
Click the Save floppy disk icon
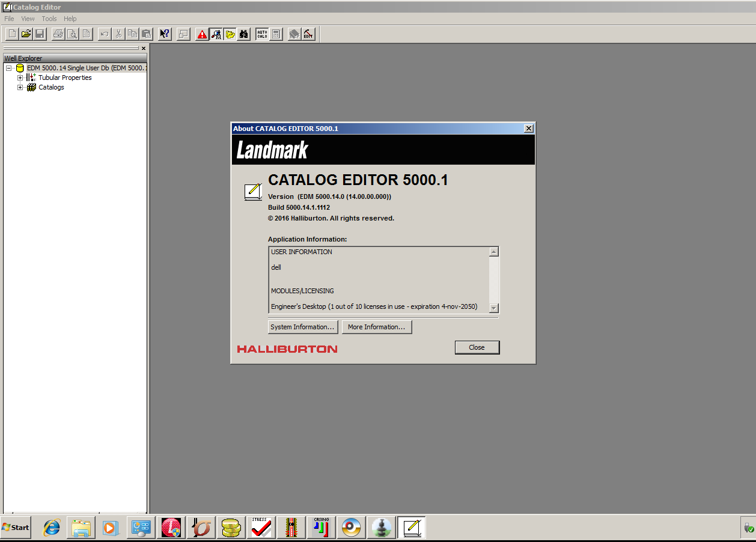coord(40,34)
